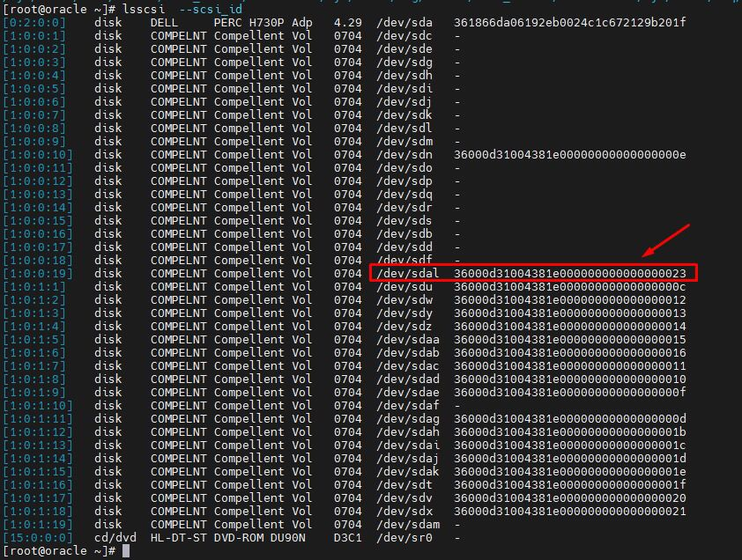The image size is (742, 560).
Task: Click the revision value 4.29
Action: pyautogui.click(x=348, y=22)
